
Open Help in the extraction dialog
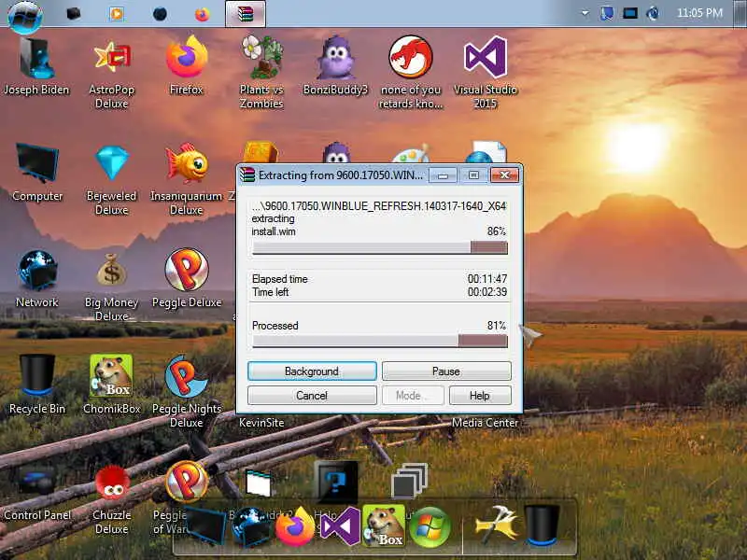coord(480,395)
